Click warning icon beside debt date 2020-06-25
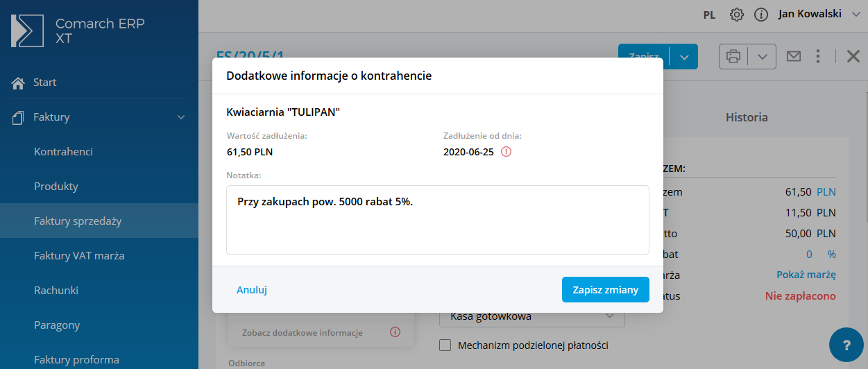The image size is (868, 369). pyautogui.click(x=506, y=152)
